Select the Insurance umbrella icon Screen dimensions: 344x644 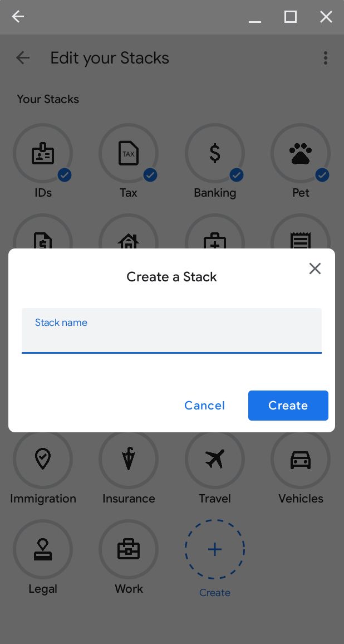click(129, 459)
